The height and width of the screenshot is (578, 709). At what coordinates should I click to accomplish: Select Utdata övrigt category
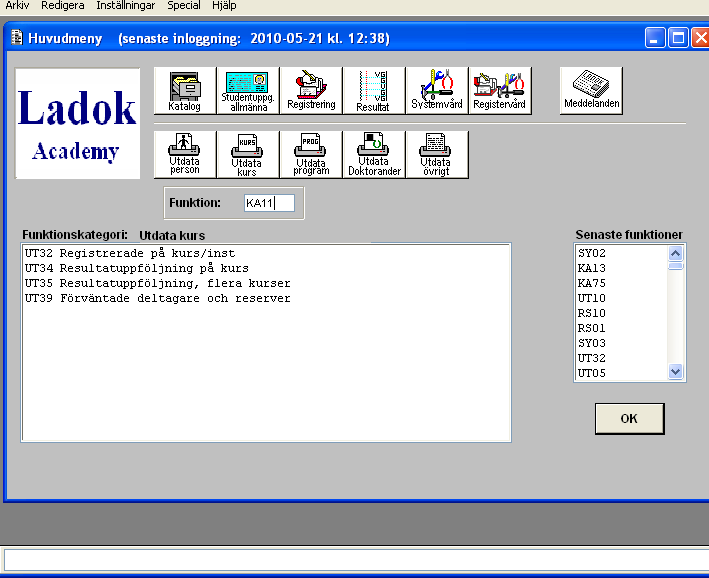coord(437,155)
